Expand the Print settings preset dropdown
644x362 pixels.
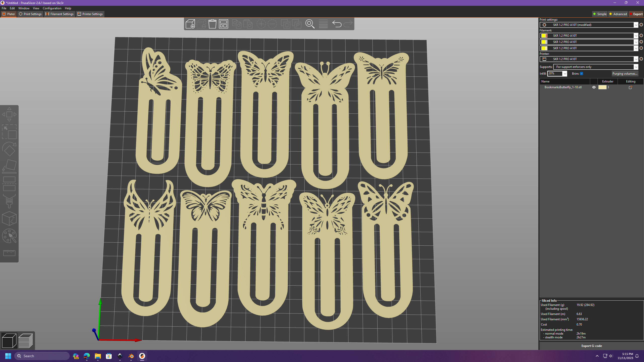[x=636, y=25]
